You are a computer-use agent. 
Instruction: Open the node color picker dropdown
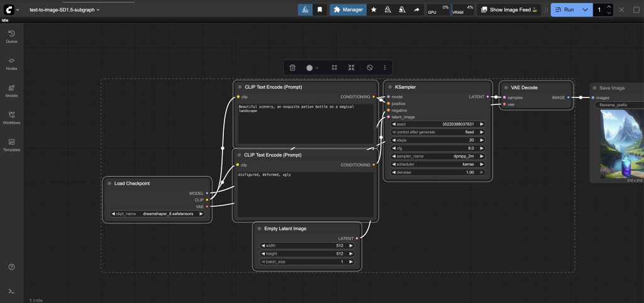point(312,68)
